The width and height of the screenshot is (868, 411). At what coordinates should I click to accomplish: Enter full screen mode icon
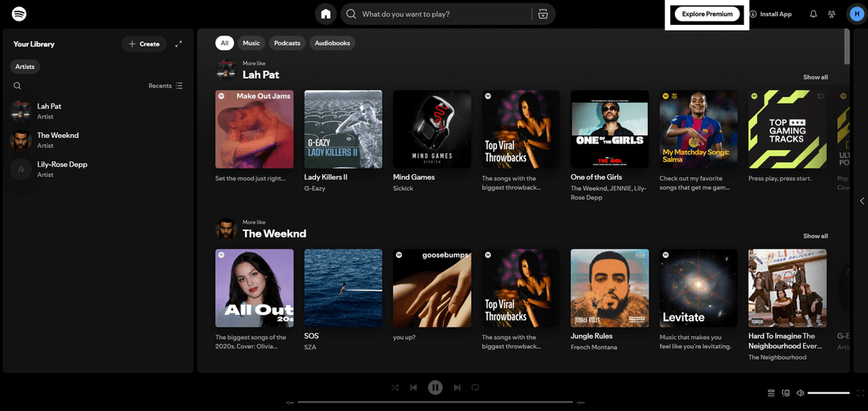pos(860,393)
